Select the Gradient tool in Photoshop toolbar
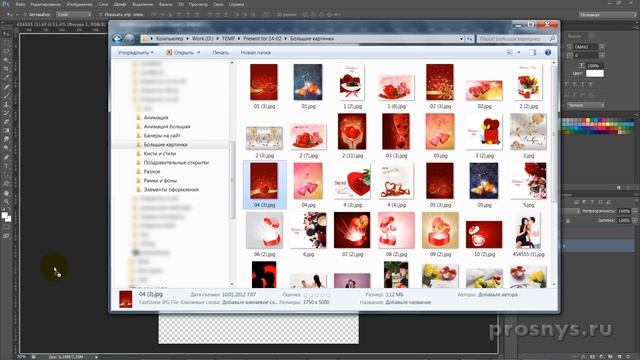 coord(6,131)
